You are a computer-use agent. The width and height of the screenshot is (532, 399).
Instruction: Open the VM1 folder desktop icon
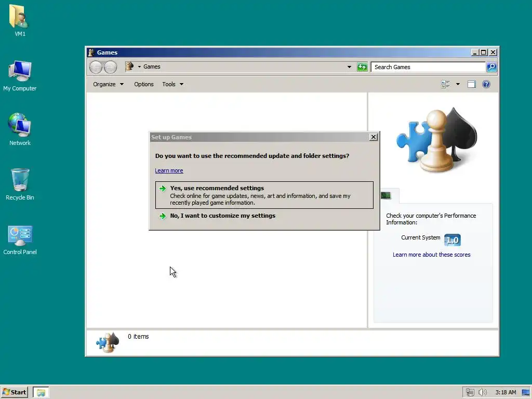(x=19, y=20)
